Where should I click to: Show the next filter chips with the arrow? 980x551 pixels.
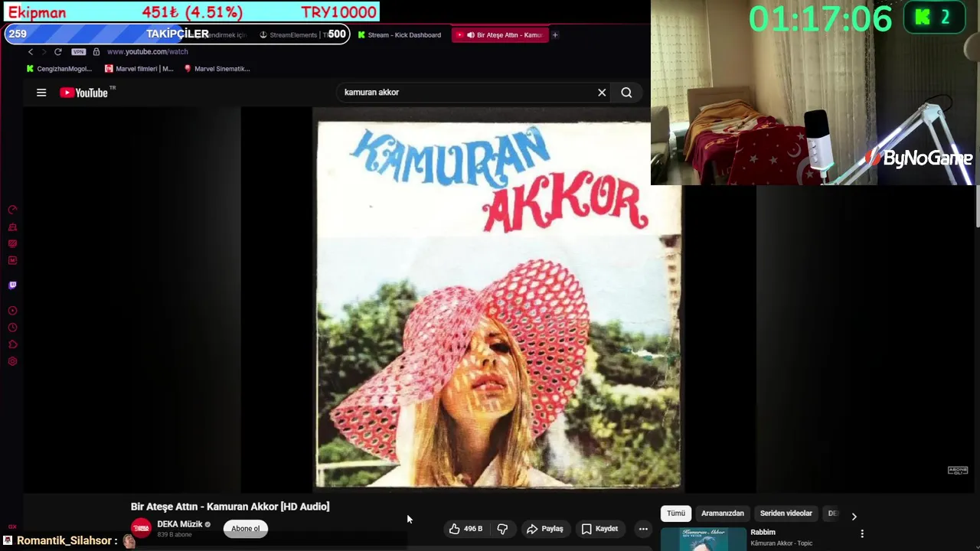point(854,517)
